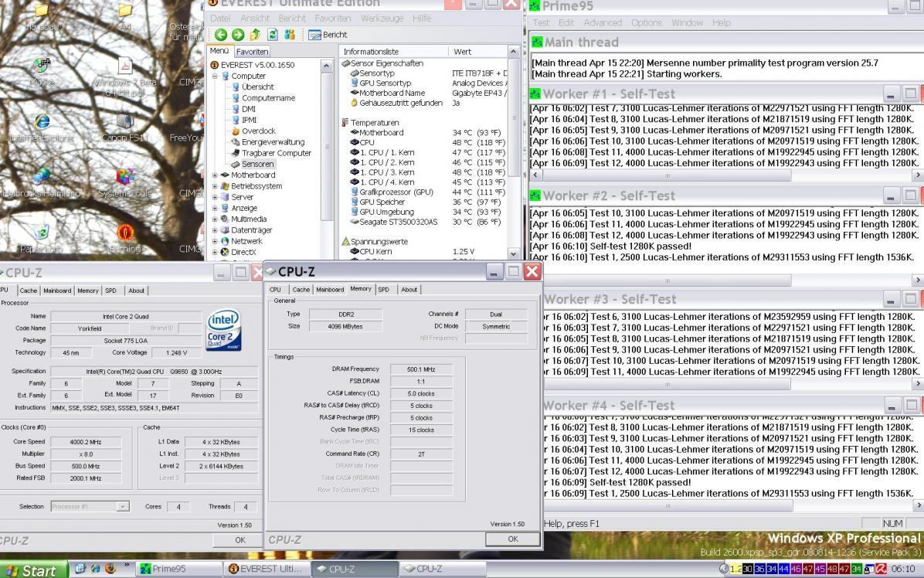Click OK in the front CPU-Z Memory window
The height and width of the screenshot is (578, 924).
point(513,539)
